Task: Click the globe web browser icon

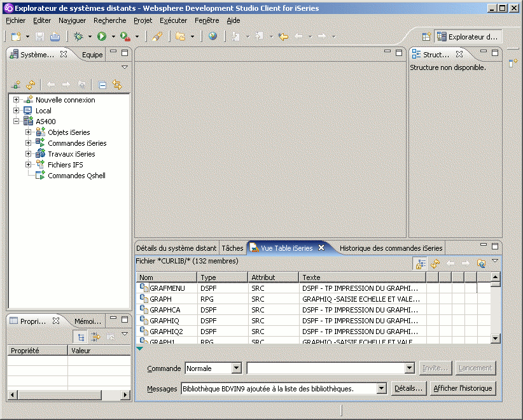Action: pos(213,36)
